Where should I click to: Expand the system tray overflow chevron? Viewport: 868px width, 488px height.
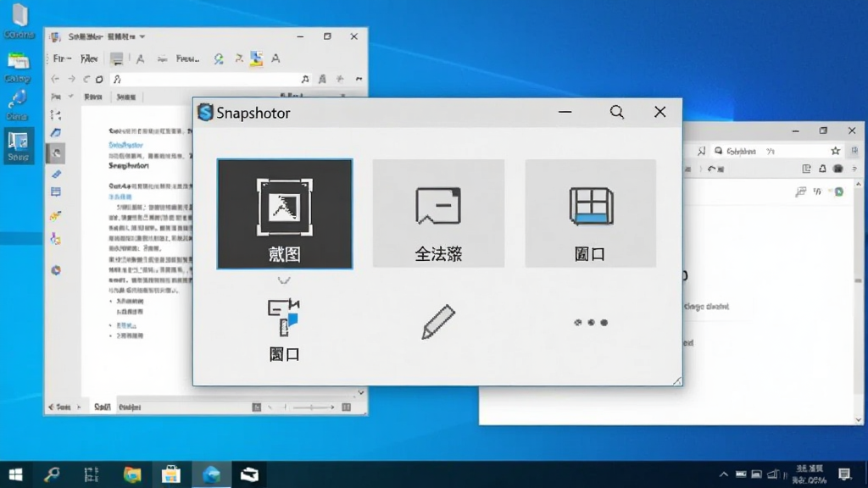tap(724, 474)
